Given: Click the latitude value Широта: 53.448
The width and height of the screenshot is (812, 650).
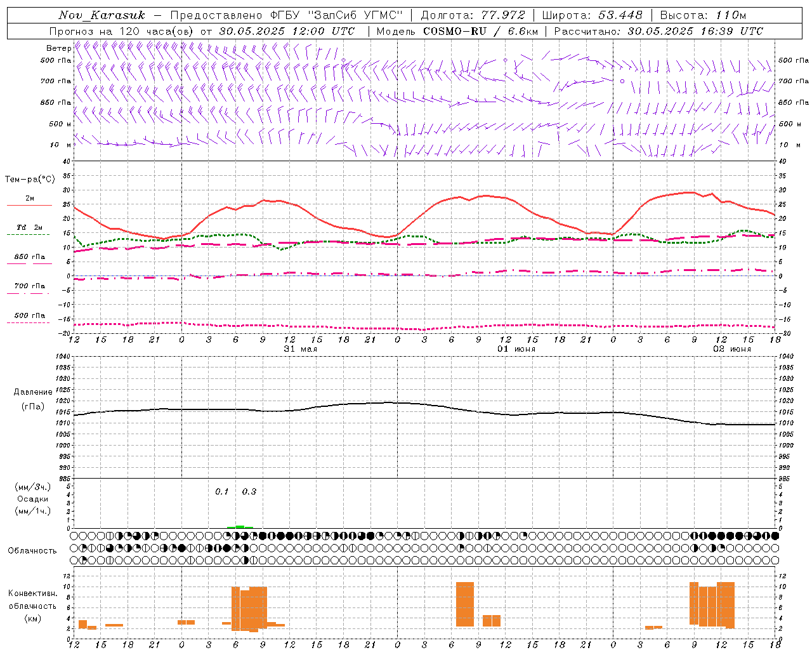Looking at the screenshot, I should click(x=593, y=15).
